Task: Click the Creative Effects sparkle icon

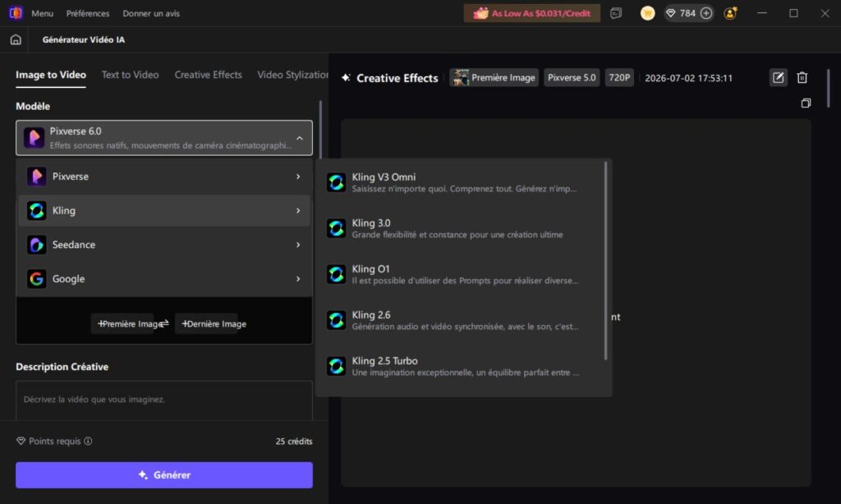Action: point(346,78)
